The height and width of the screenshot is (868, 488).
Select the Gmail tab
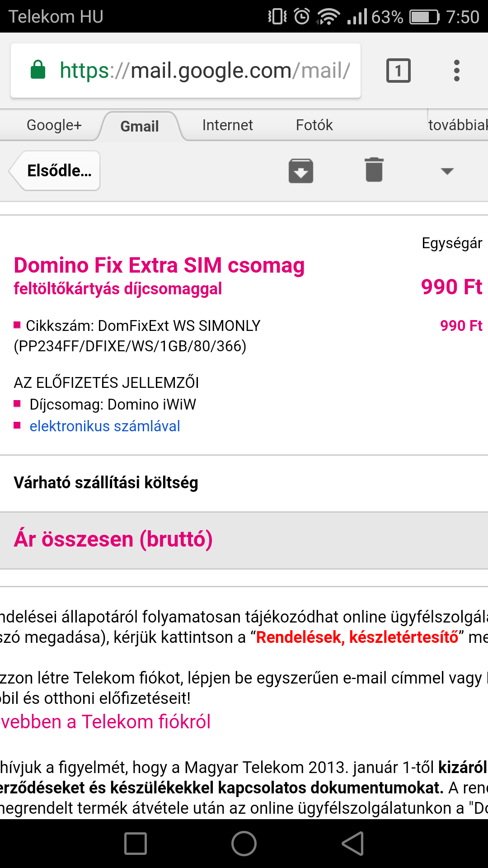140,126
